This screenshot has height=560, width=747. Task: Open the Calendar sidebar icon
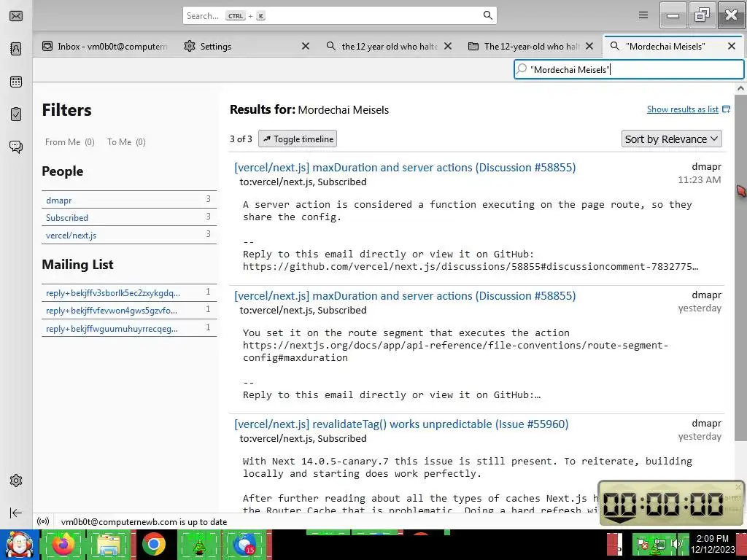16,82
